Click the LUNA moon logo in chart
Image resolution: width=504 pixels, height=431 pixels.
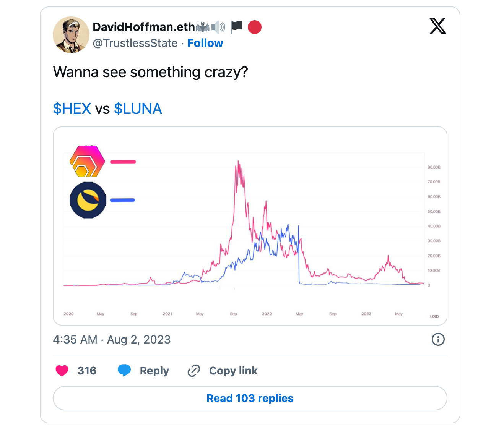pyautogui.click(x=88, y=200)
